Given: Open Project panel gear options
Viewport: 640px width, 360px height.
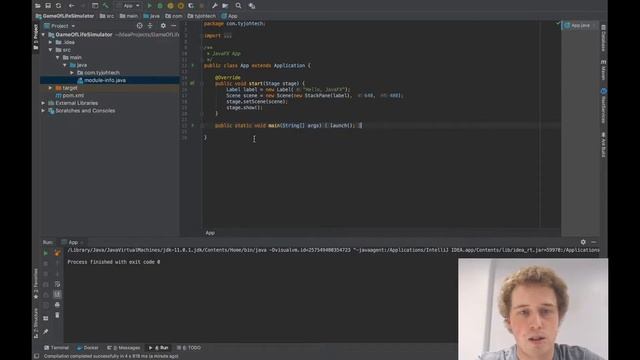Looking at the screenshot, I should click(x=163, y=26).
